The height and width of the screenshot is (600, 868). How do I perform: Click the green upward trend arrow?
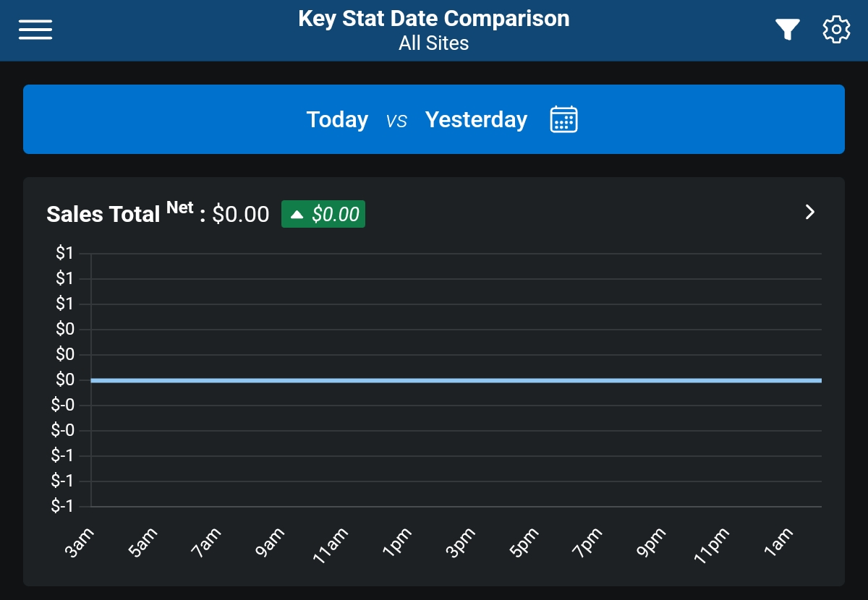coord(296,213)
